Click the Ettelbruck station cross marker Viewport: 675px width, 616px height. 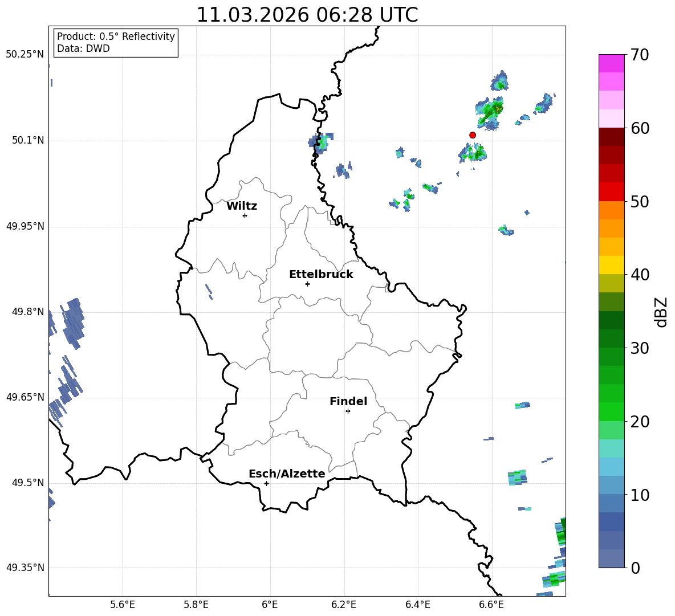pyautogui.click(x=307, y=284)
